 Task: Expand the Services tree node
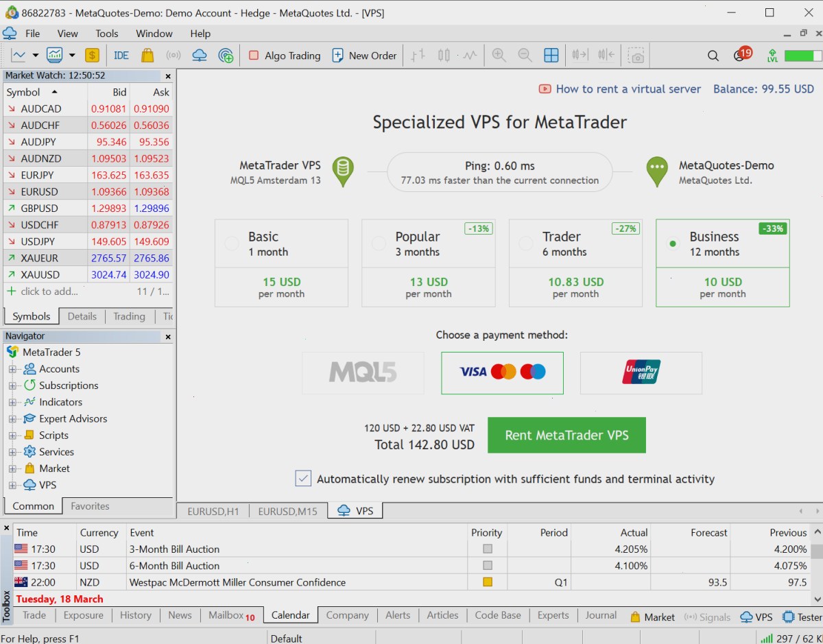pyautogui.click(x=12, y=452)
